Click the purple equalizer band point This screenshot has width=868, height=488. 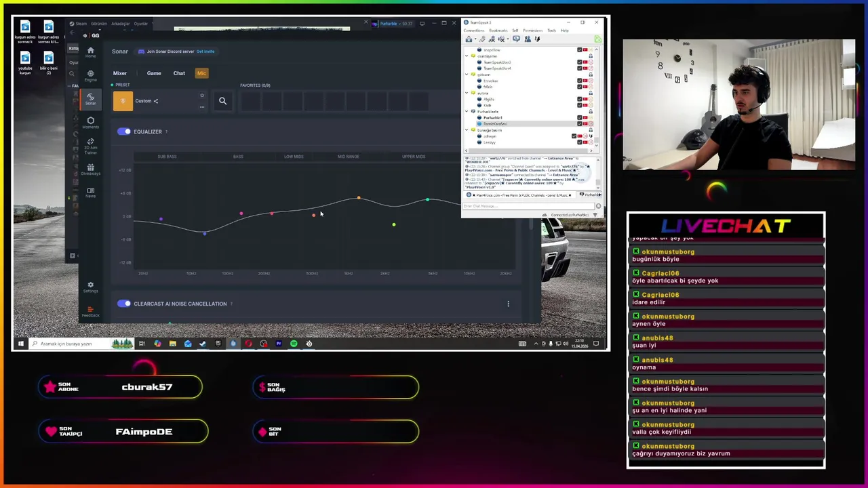coord(161,219)
